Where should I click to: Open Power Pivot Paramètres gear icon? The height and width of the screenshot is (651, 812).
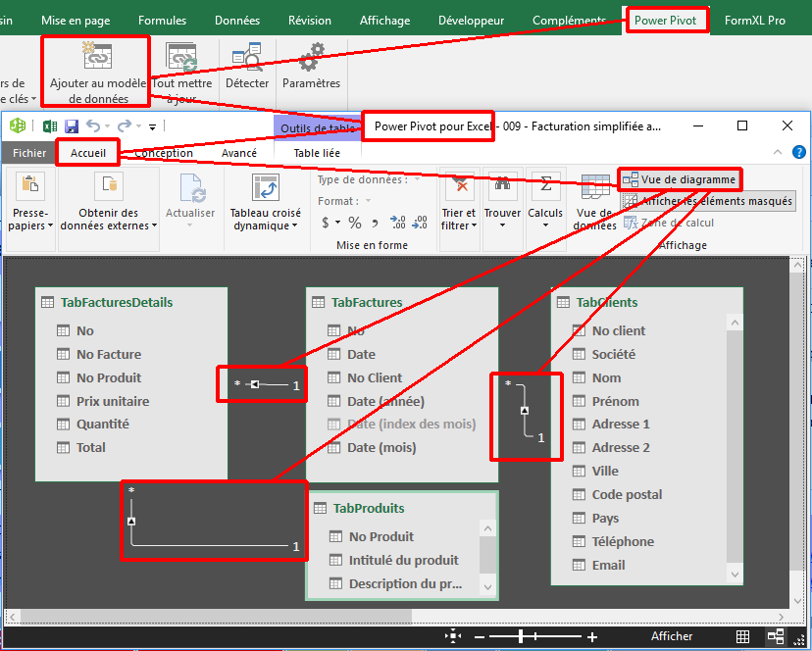pos(311,57)
